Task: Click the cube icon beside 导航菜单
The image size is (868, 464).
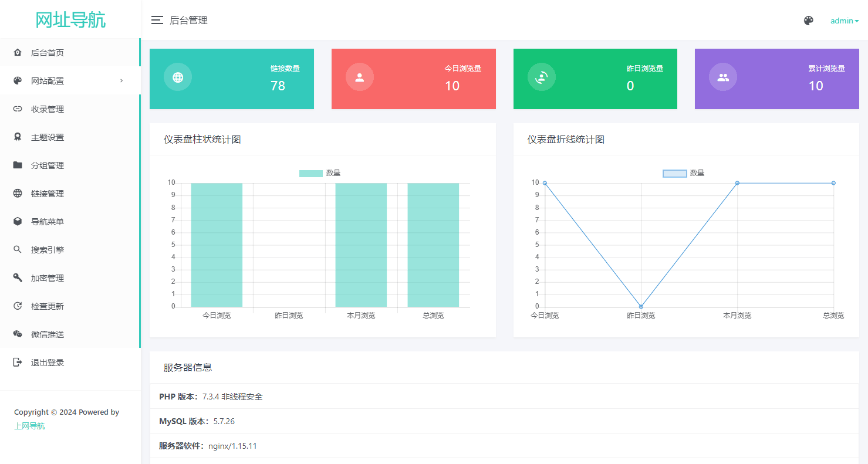Action: point(18,222)
